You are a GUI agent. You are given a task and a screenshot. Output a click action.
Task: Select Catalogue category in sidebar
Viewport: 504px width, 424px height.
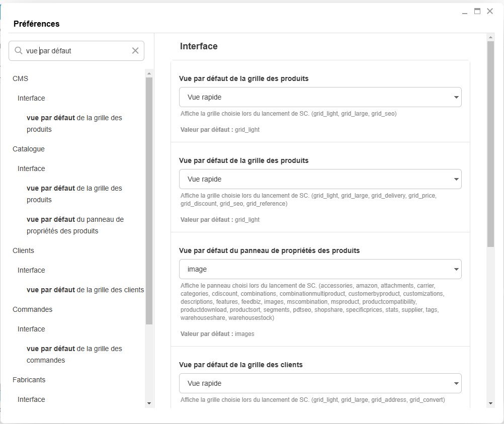pyautogui.click(x=29, y=149)
